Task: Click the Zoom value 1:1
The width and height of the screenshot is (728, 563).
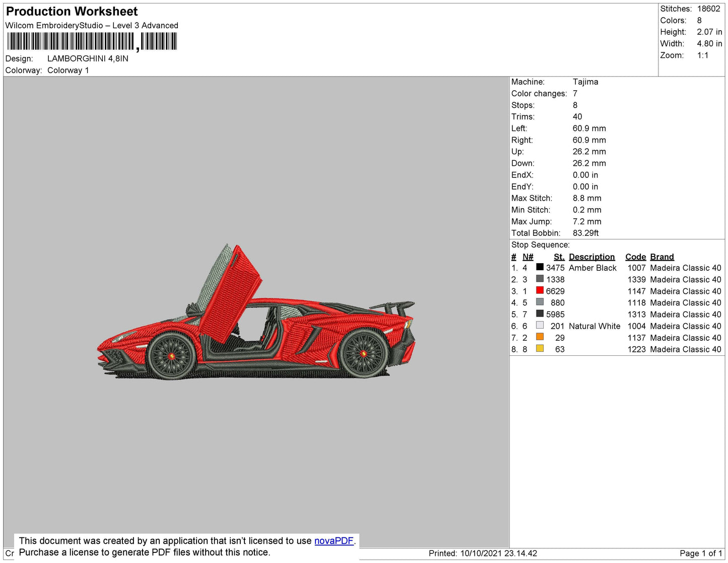Action: tap(703, 55)
